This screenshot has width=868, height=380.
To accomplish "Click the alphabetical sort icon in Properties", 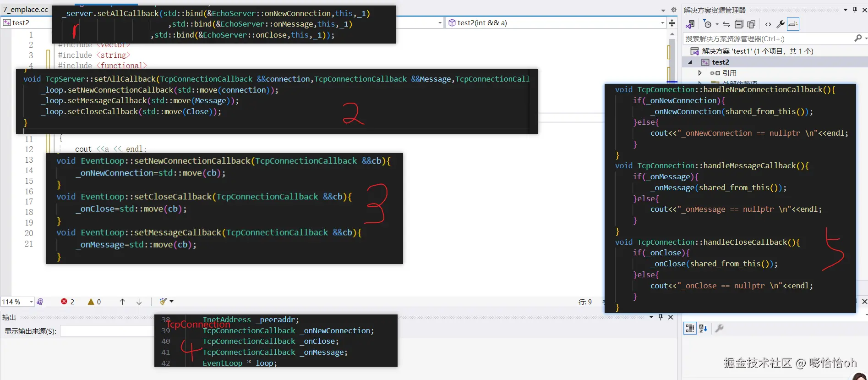I will point(704,328).
